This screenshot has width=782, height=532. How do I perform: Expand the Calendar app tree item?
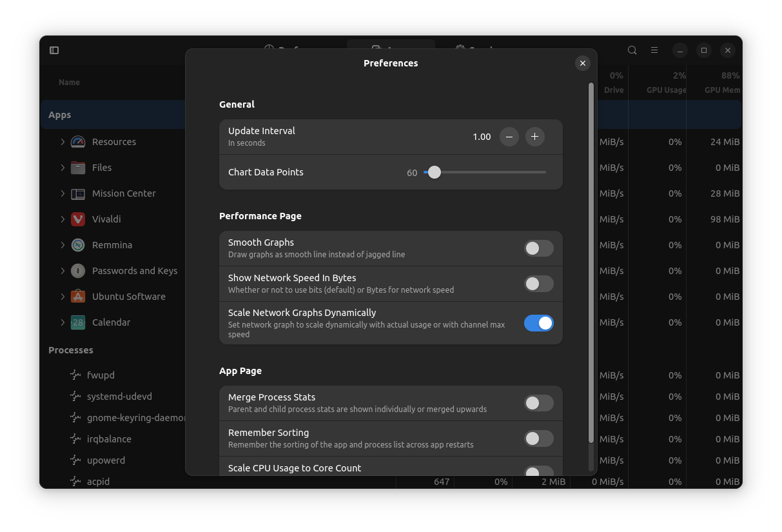click(62, 322)
